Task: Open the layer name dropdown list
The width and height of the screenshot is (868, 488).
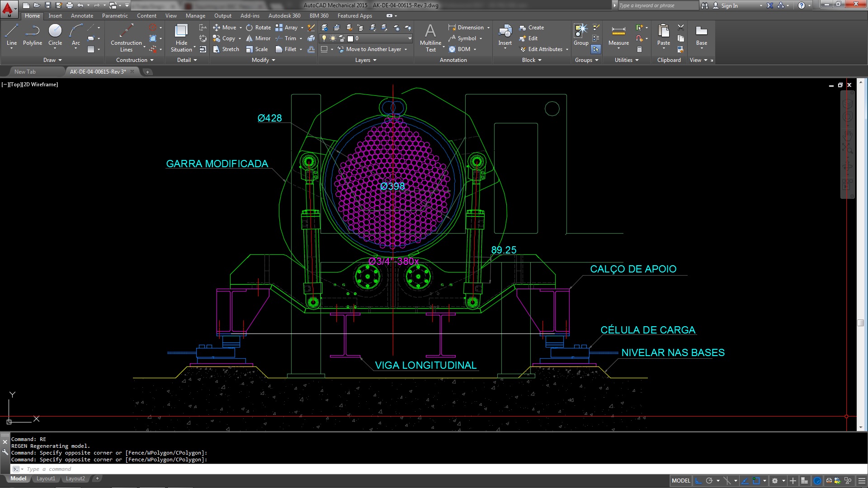Action: 410,38
